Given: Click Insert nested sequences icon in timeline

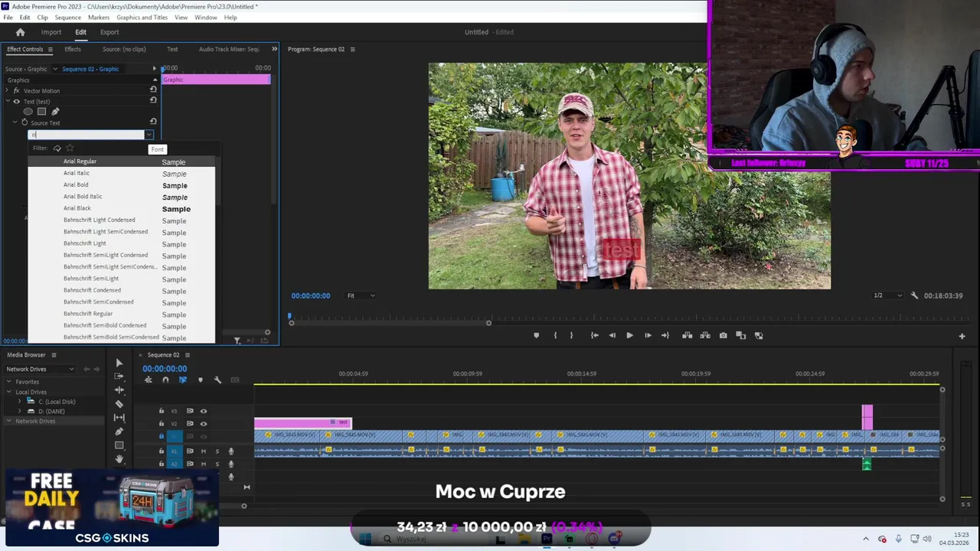Looking at the screenshot, I should [x=148, y=380].
